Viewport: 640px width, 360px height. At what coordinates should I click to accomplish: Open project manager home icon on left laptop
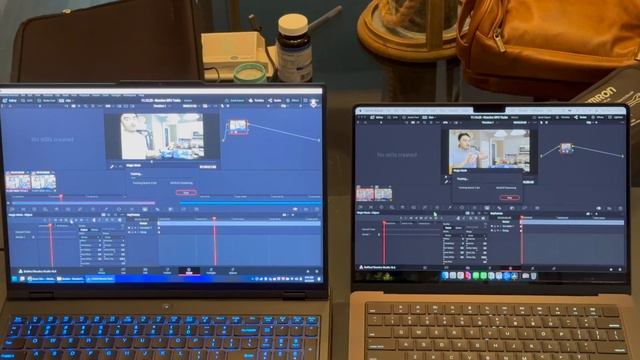coord(308,271)
